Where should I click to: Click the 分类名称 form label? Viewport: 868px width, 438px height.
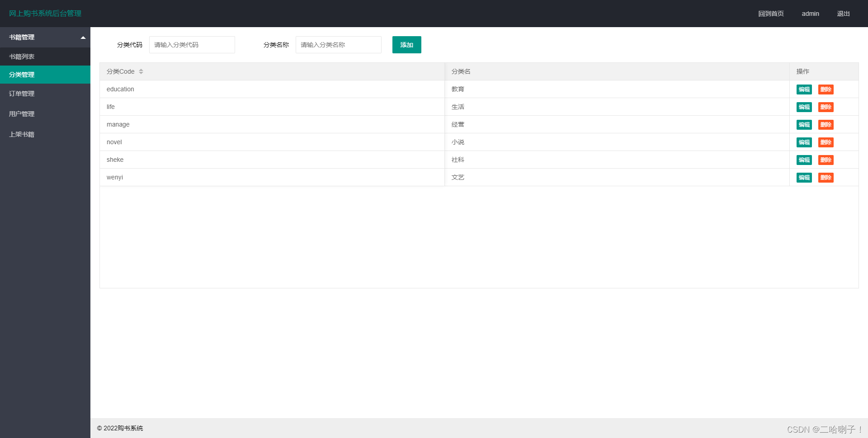[x=276, y=45]
